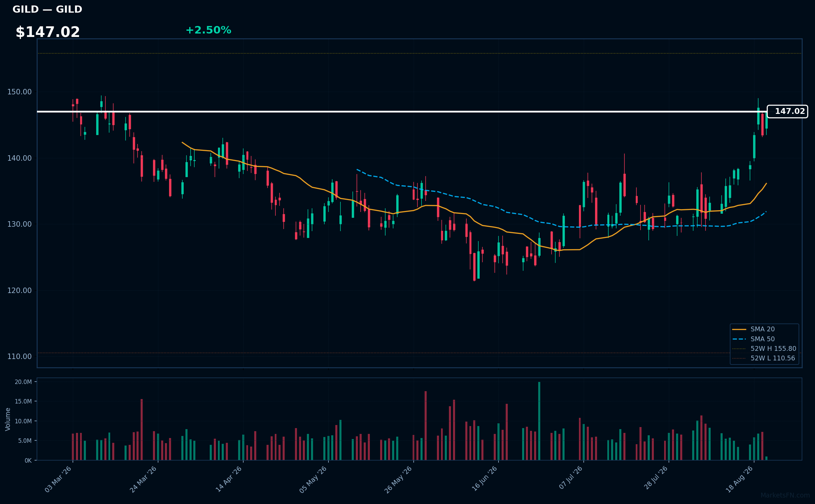
Task: Click the $147.02 current price header
Action: 48,32
